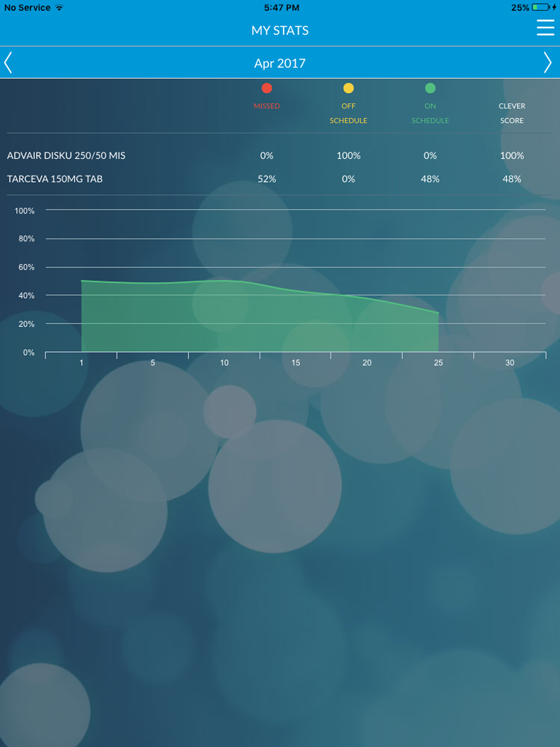
Task: Tap Tarceva's 52% missed value
Action: pos(267,179)
